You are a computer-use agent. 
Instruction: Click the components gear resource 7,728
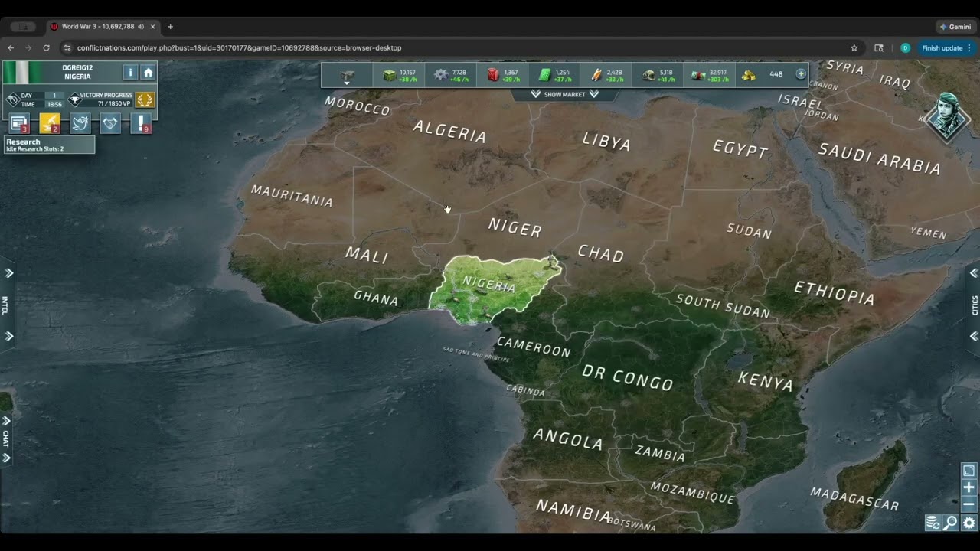[x=451, y=75]
